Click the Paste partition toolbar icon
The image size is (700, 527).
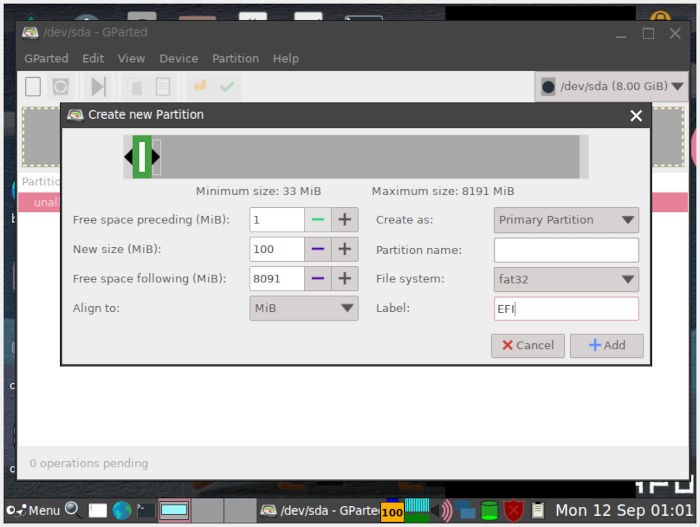pos(162,86)
